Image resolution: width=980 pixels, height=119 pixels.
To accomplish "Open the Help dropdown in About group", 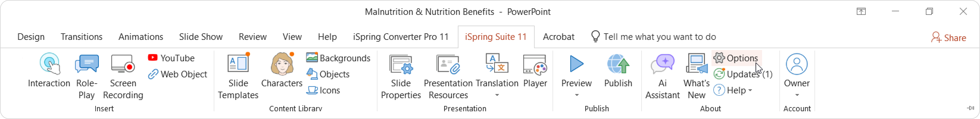I will (733, 90).
